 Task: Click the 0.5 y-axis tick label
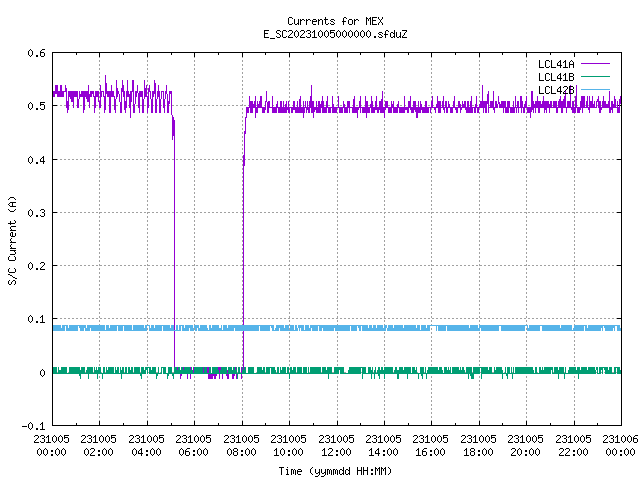36,106
